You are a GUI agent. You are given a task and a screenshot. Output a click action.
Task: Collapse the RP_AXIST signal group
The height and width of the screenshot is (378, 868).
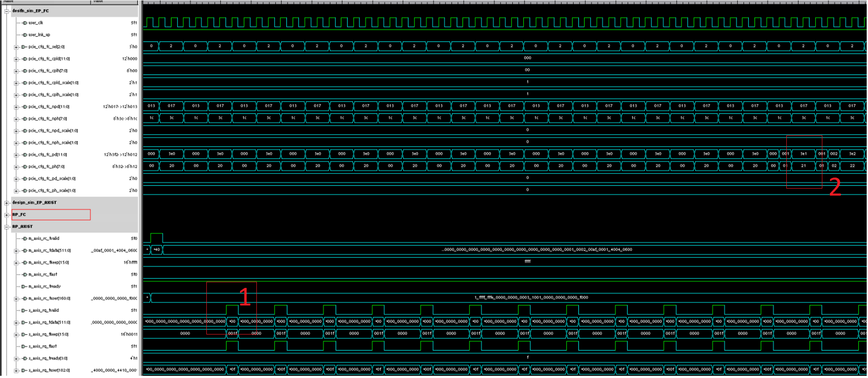7,227
